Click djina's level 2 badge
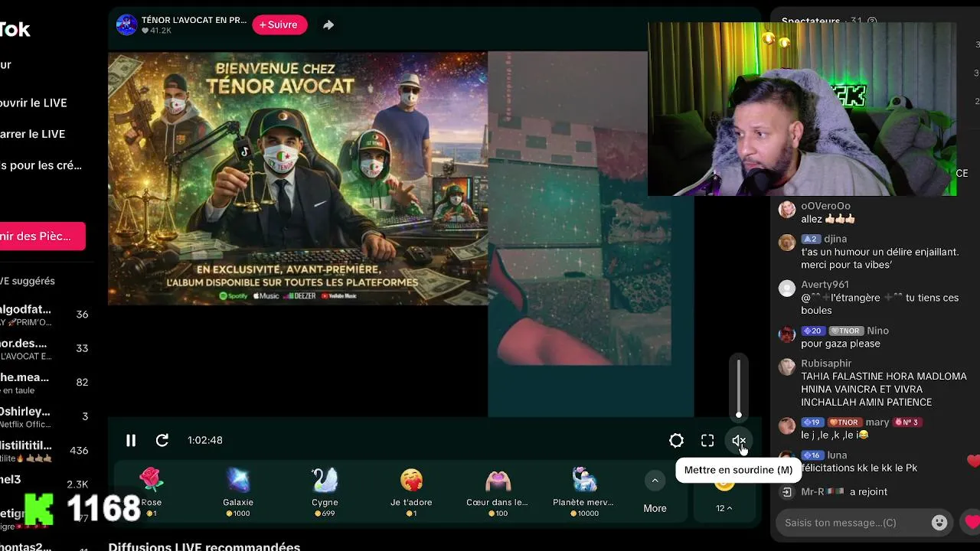 pos(811,239)
